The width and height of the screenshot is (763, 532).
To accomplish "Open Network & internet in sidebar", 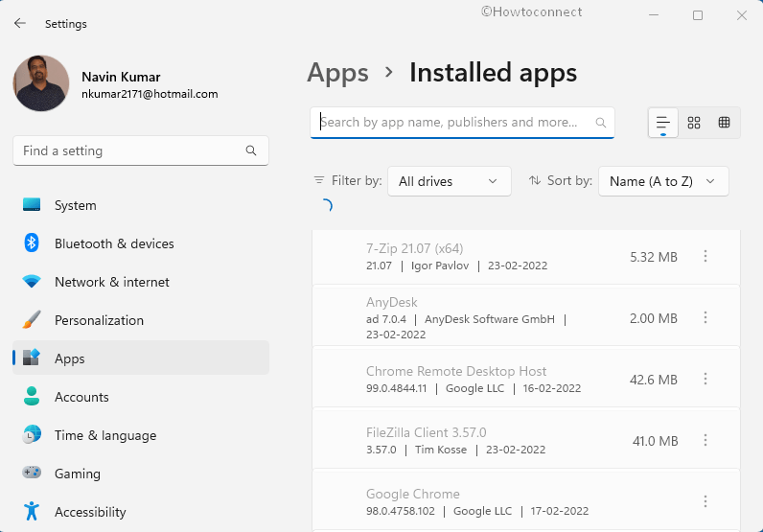I will click(141, 282).
